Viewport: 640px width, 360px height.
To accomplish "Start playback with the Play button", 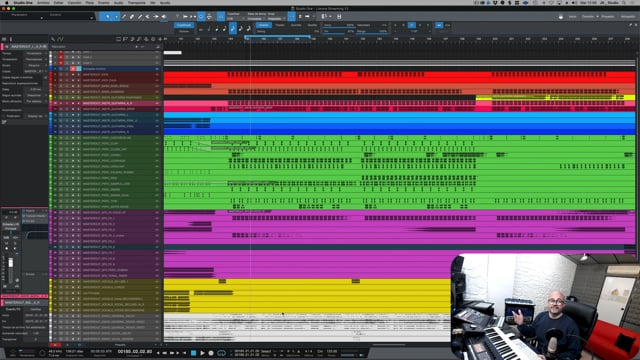I will [x=202, y=353].
